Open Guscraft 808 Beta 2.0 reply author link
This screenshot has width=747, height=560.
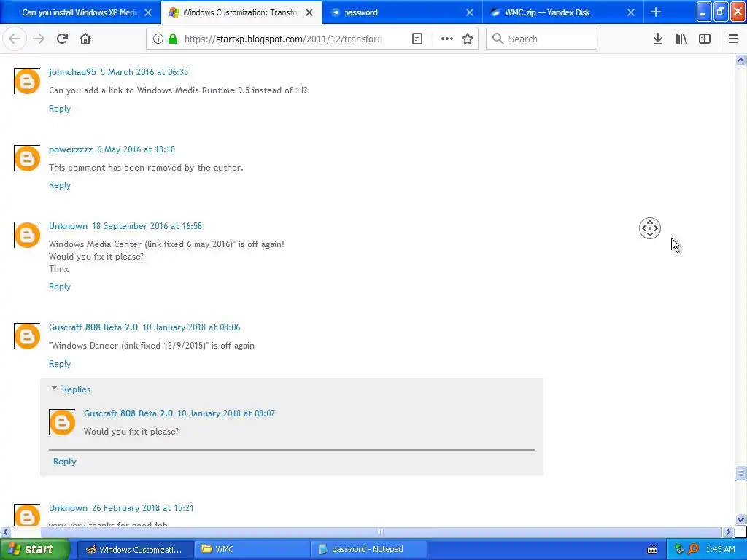click(128, 413)
